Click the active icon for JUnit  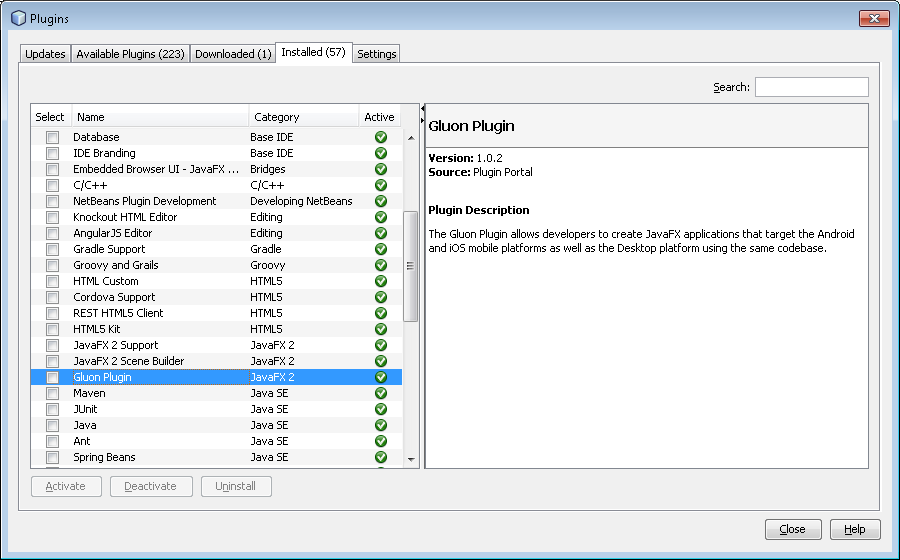coord(381,409)
